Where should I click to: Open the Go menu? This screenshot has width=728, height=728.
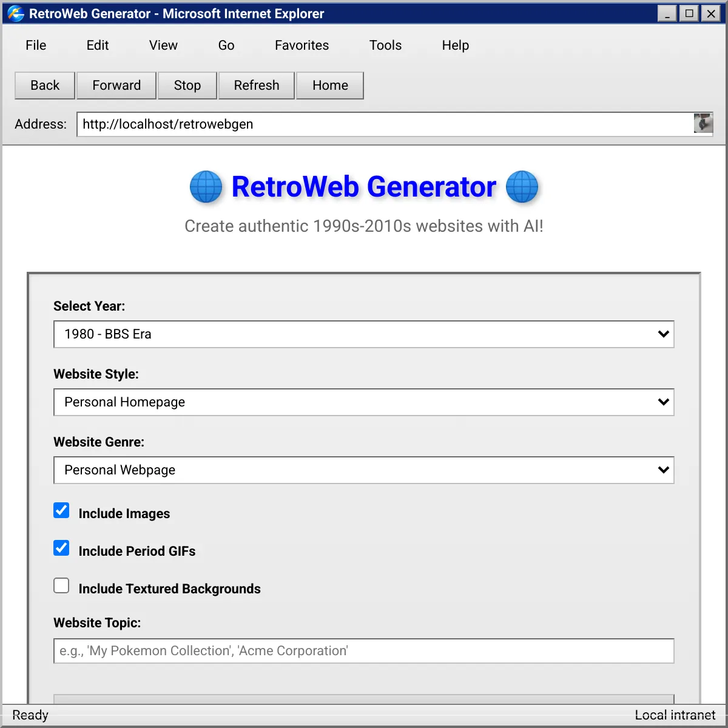click(226, 45)
